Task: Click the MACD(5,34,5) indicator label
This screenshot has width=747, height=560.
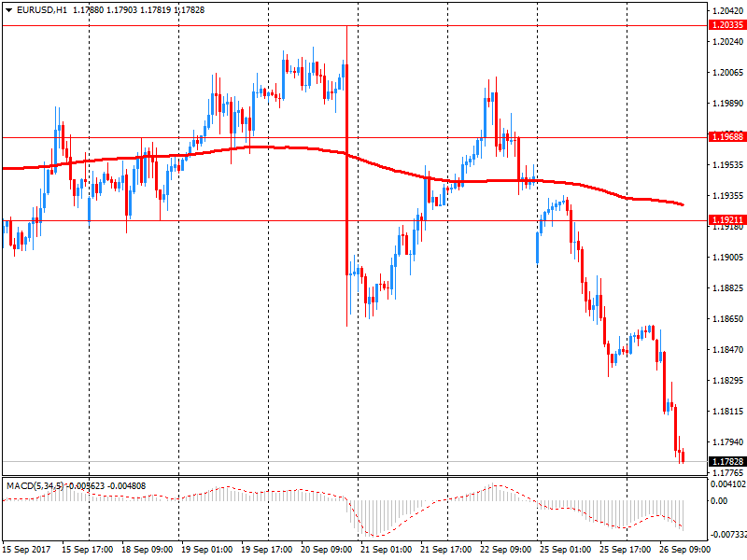Action: coord(35,485)
